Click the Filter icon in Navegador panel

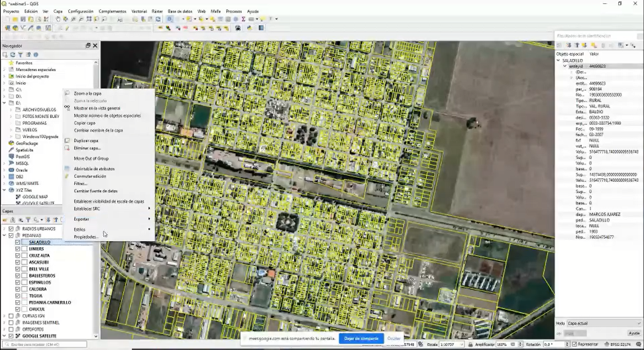20,54
